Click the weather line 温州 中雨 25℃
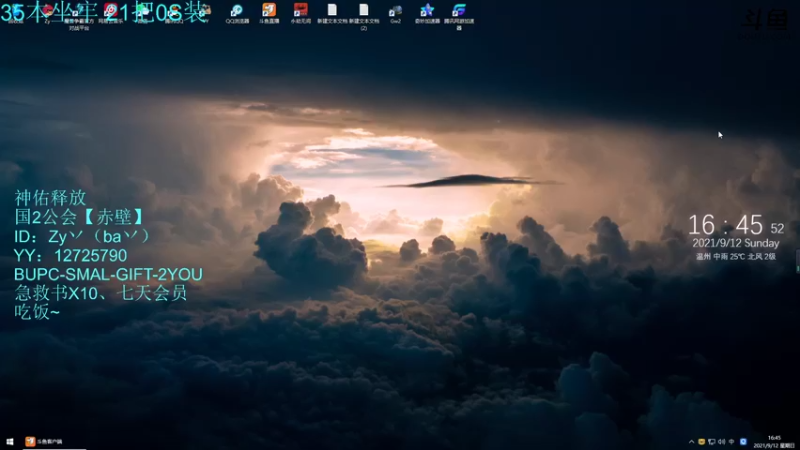Screen dimensions: 800x450 (736, 256)
